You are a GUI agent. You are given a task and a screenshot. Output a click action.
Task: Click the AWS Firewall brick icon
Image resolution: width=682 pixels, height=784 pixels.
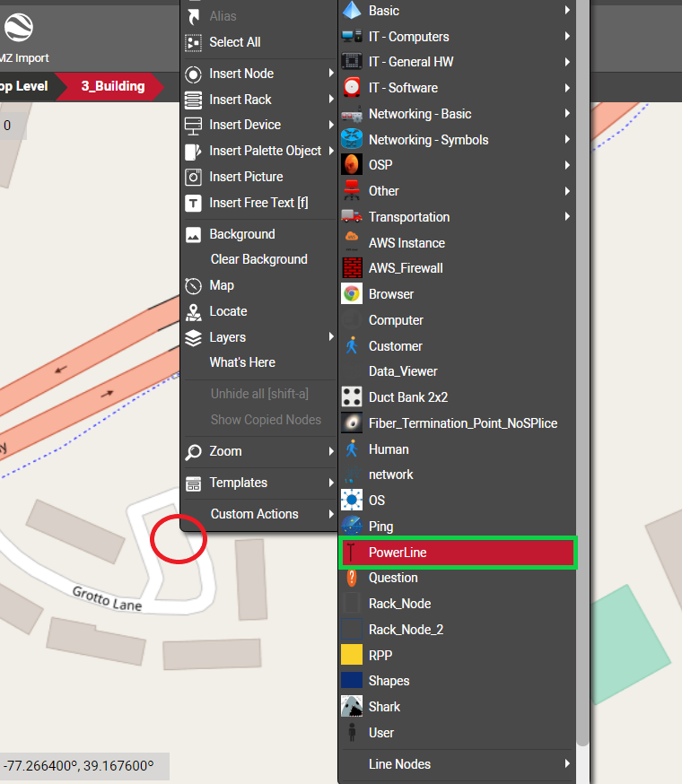[x=352, y=268]
